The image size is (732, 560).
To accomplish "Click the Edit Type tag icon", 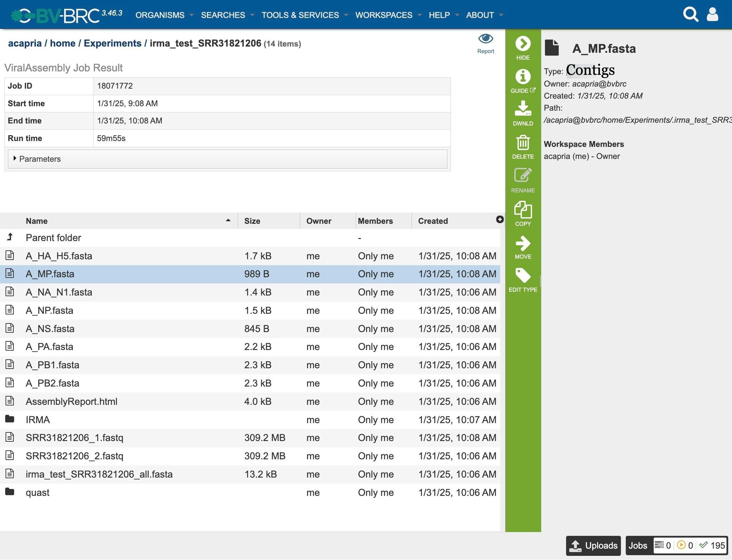I will pos(523,276).
